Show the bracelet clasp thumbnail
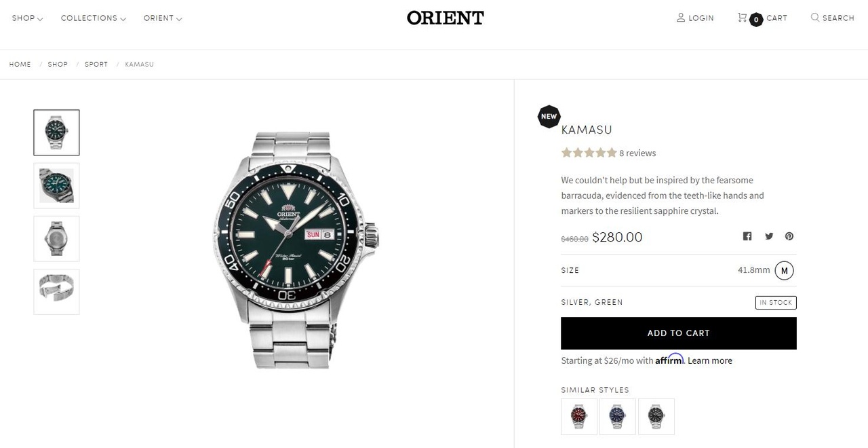 (x=56, y=292)
